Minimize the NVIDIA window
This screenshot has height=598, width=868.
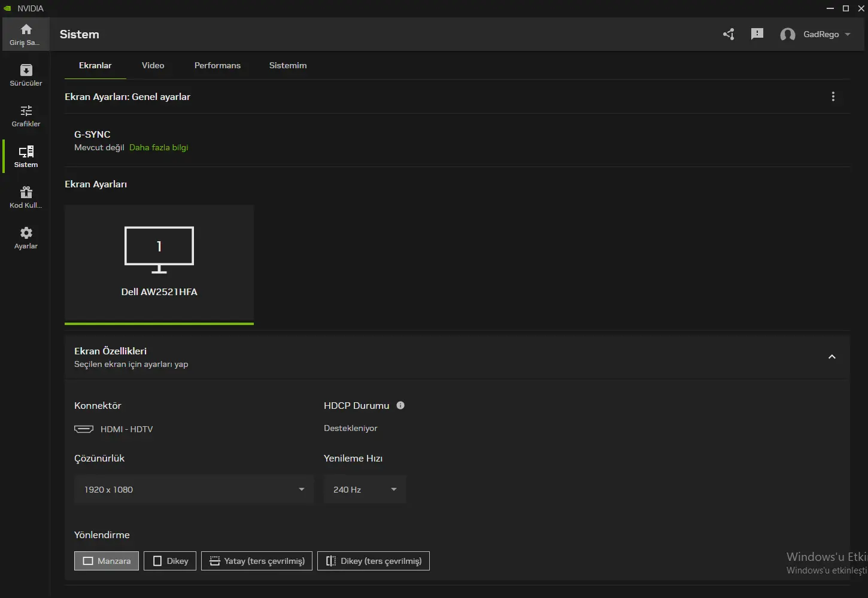pos(830,8)
